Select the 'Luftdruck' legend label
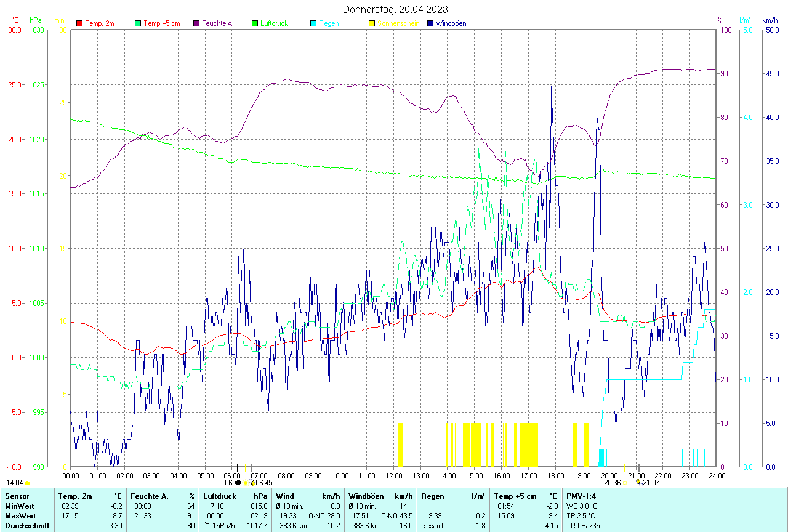This screenshot has height=532, width=788. click(274, 23)
